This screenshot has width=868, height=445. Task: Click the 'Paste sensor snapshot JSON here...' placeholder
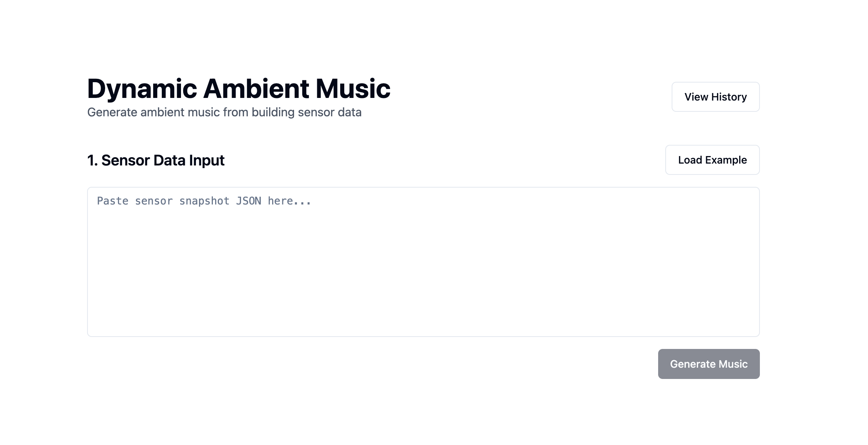point(204,201)
